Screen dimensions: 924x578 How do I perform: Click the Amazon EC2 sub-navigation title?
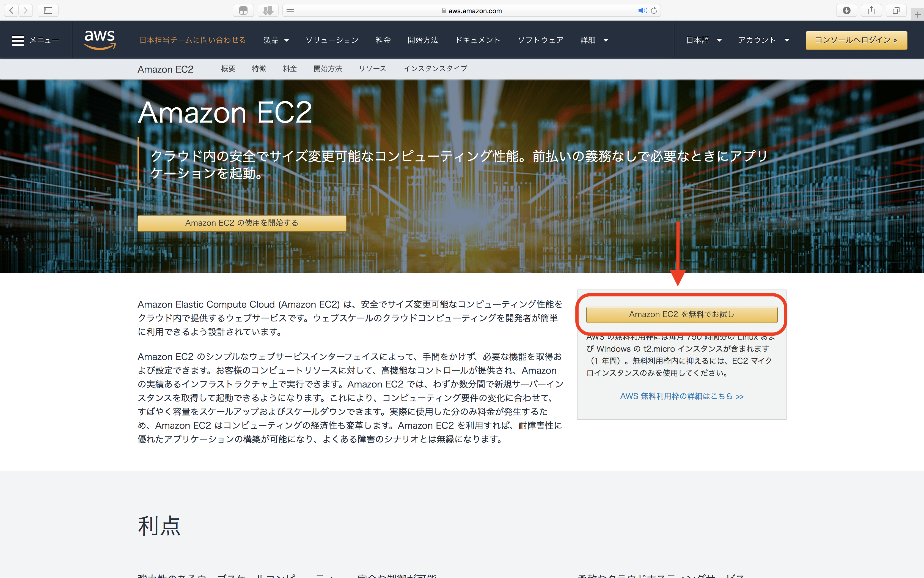pos(165,69)
